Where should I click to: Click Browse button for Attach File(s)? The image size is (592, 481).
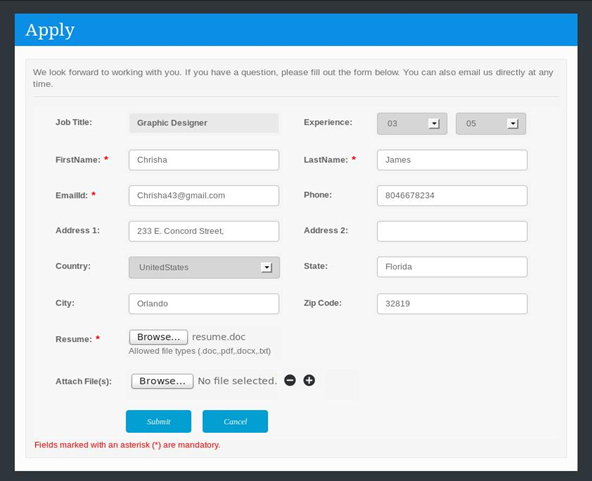click(162, 381)
